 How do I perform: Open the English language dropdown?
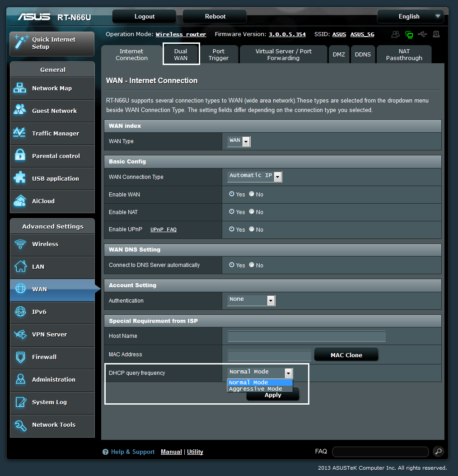[410, 16]
